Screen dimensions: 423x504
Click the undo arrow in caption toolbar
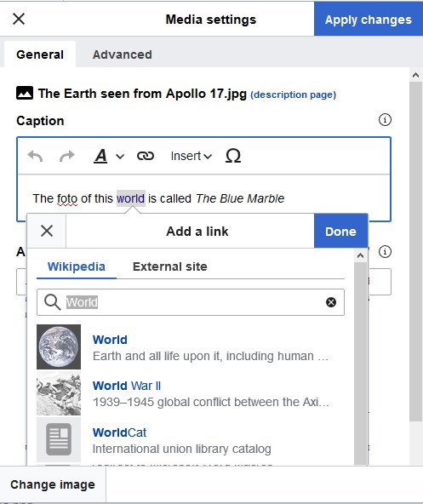pyautogui.click(x=36, y=156)
